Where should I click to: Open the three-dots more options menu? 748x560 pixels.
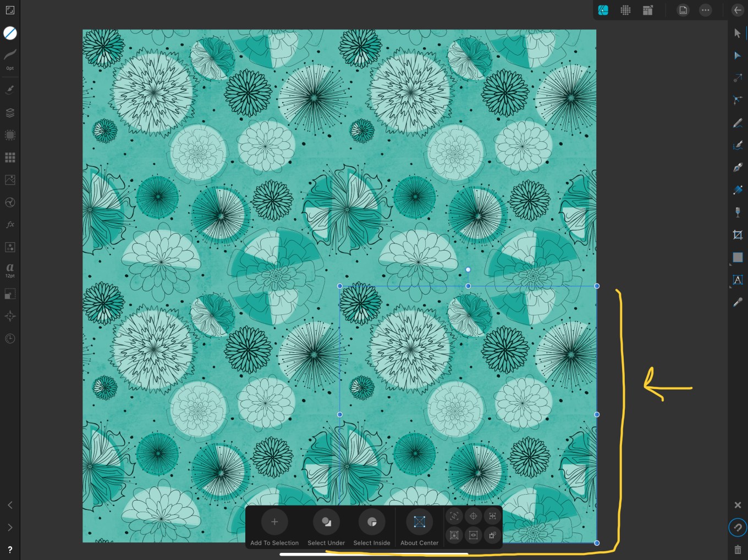[x=705, y=10]
